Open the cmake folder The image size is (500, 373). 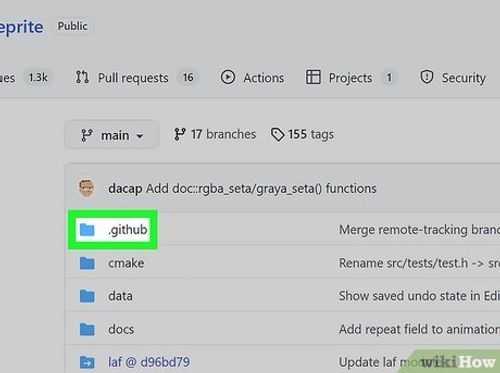tap(126, 263)
